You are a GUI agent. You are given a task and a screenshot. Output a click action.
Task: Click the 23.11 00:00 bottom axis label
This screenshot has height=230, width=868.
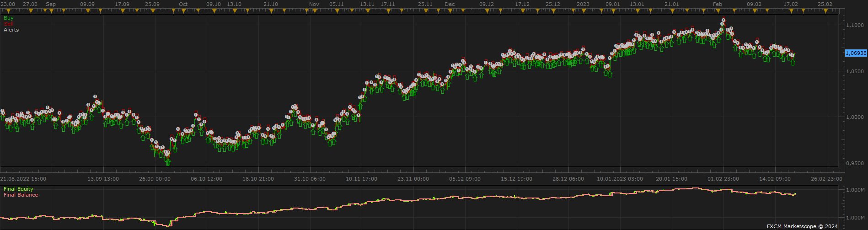[413, 179]
